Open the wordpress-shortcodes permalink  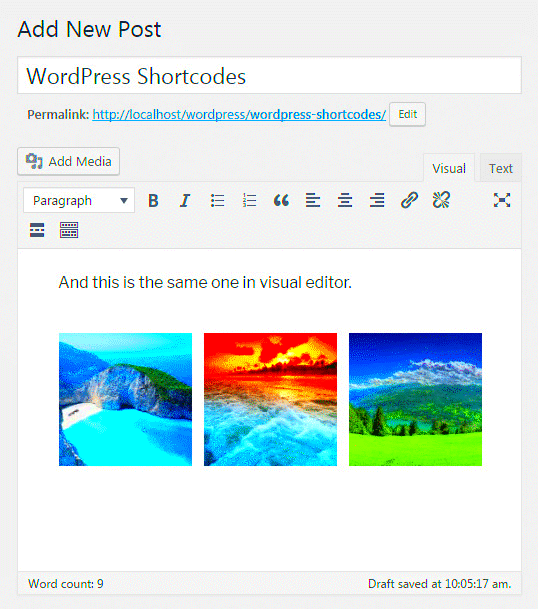(239, 115)
